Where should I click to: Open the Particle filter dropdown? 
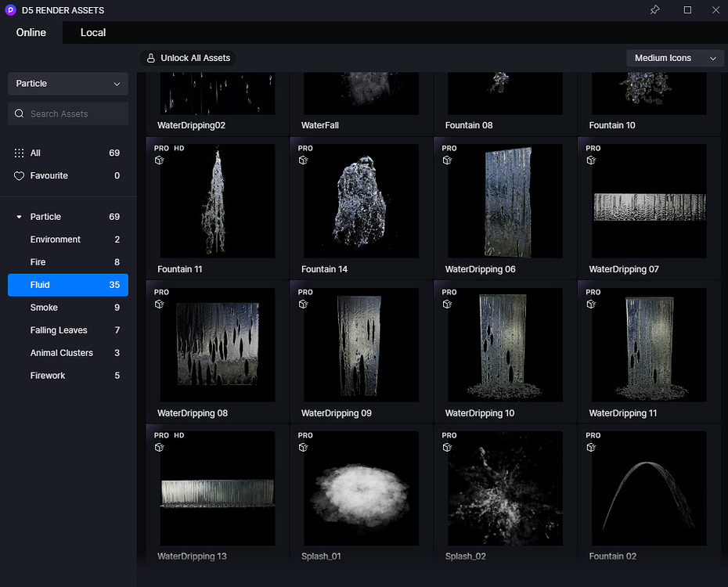click(x=67, y=84)
